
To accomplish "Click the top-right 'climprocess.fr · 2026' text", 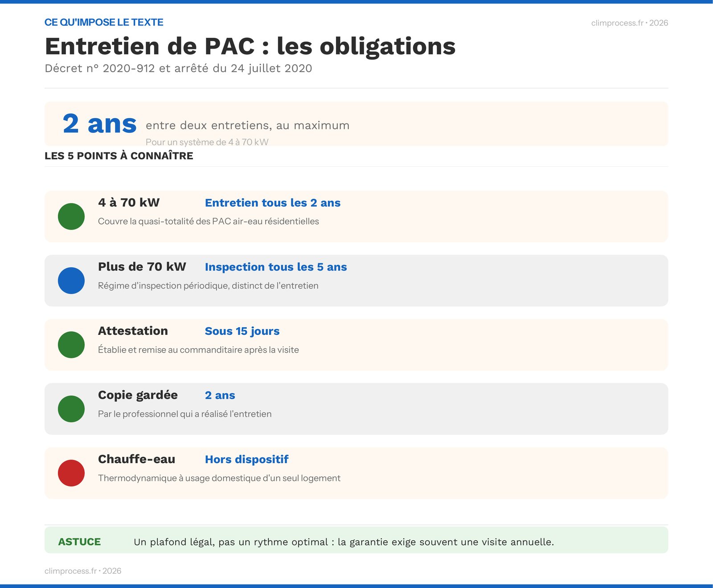I will click(630, 23).
